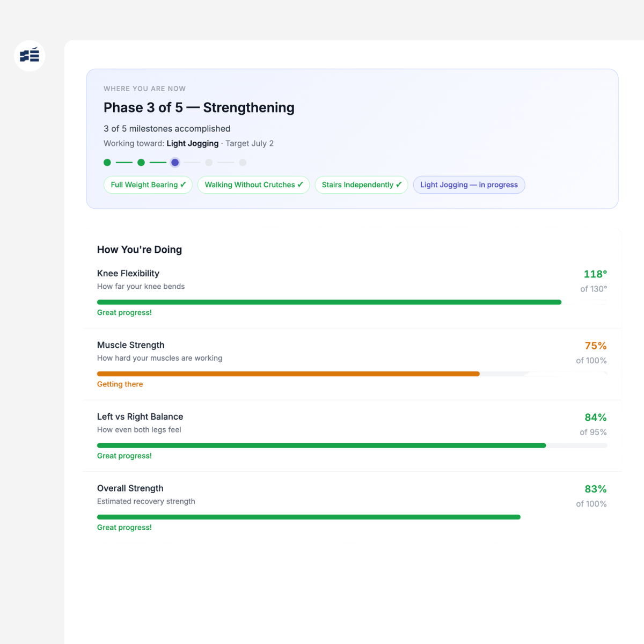Open the Light Jogging in progress chip
The width and height of the screenshot is (644, 644).
click(x=469, y=185)
